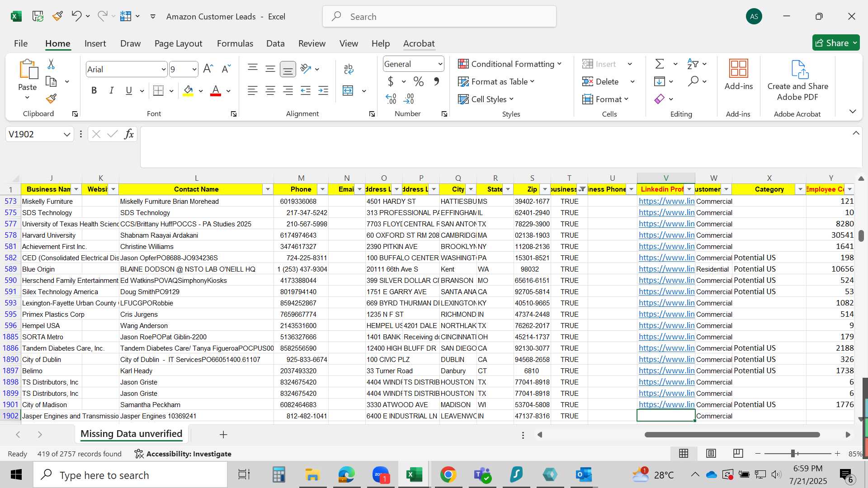The image size is (868, 488).
Task: Open the Category column filter dropdown
Action: pyautogui.click(x=800, y=189)
